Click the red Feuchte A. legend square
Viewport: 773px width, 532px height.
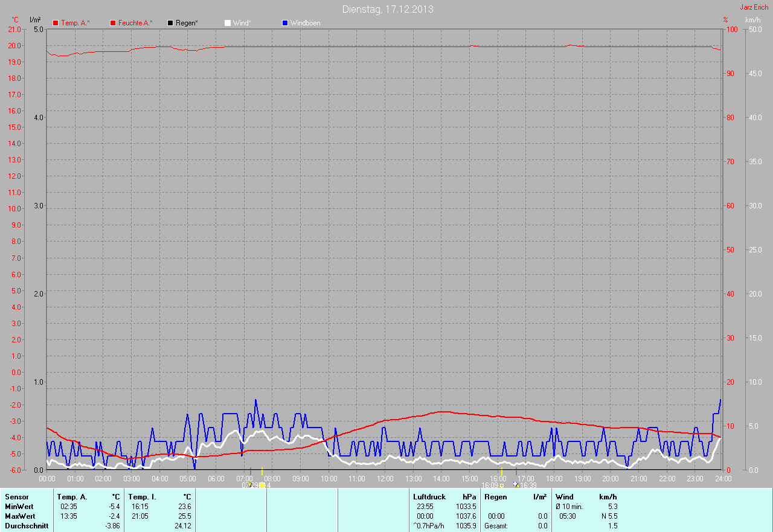[x=113, y=23]
